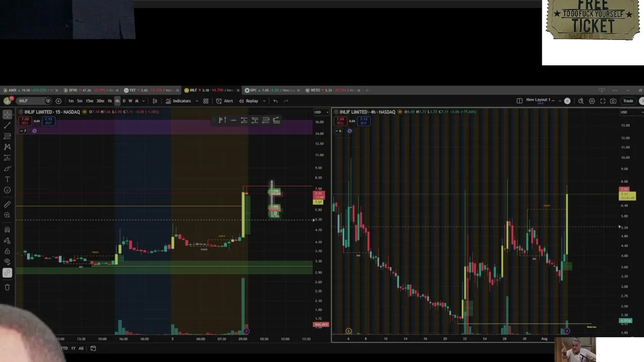
Task: Open the chart patterns tool
Action: (7, 147)
